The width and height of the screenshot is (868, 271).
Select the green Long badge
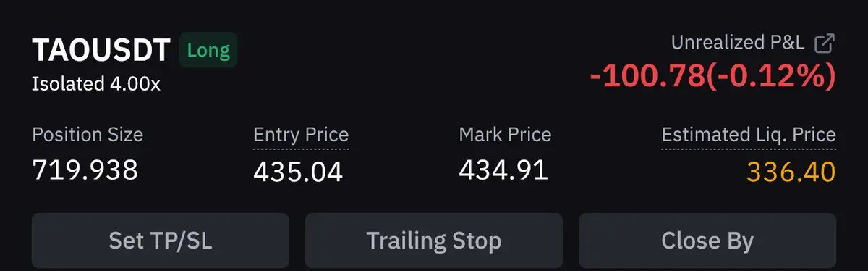point(208,51)
